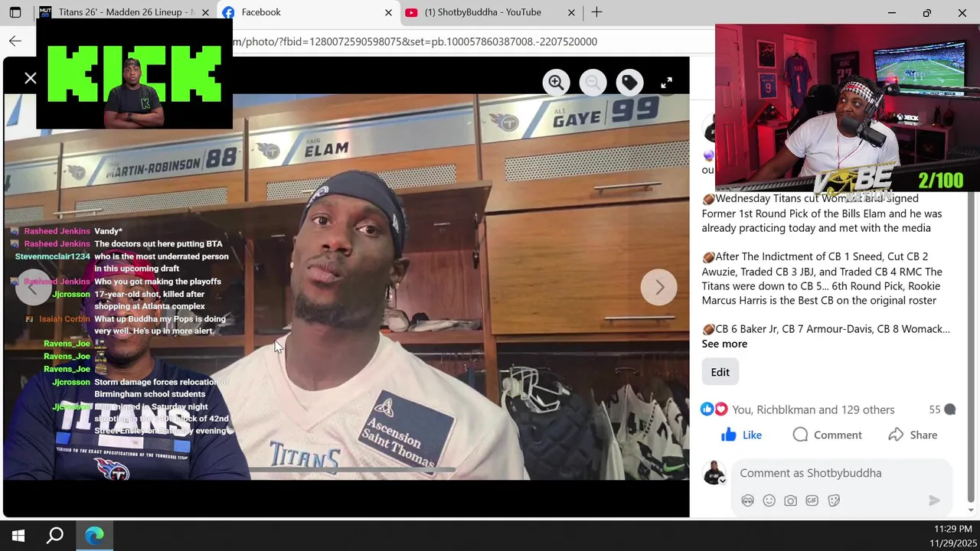
Task: Insert an avatar sticker in comment
Action: 747,500
